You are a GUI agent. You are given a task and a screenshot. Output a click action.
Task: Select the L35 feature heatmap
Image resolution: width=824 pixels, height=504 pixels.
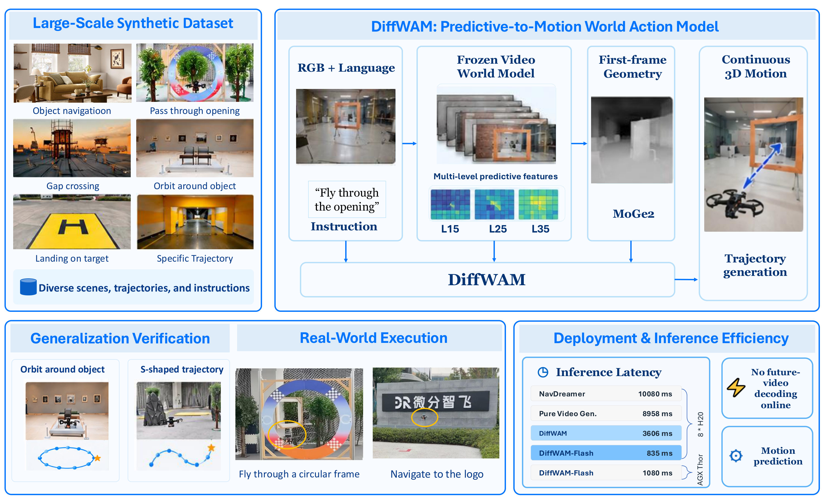coord(538,204)
